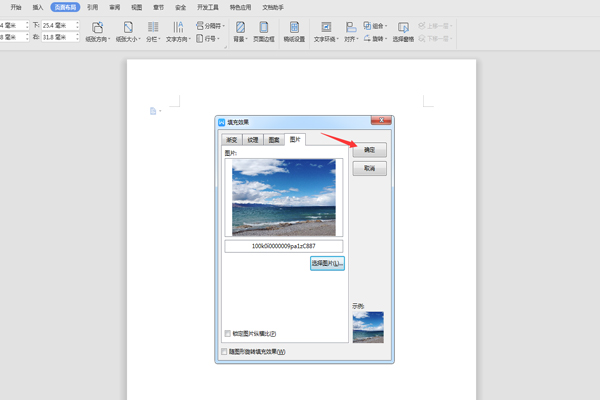Click the picture filename text field
The width and height of the screenshot is (600, 400).
pyautogui.click(x=283, y=245)
